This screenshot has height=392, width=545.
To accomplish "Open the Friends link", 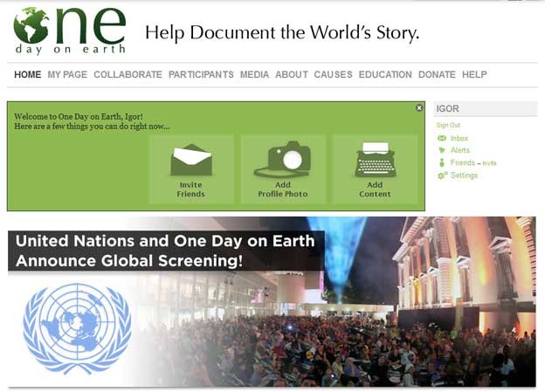I will pos(462,162).
